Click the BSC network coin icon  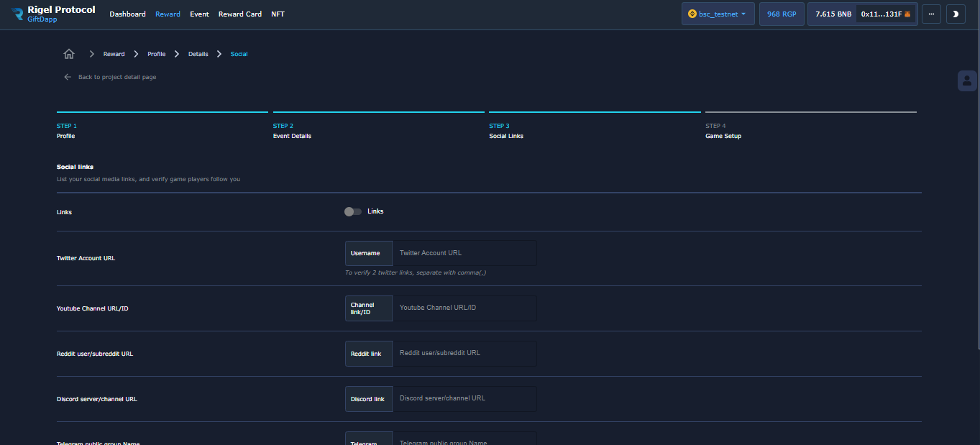[692, 14]
